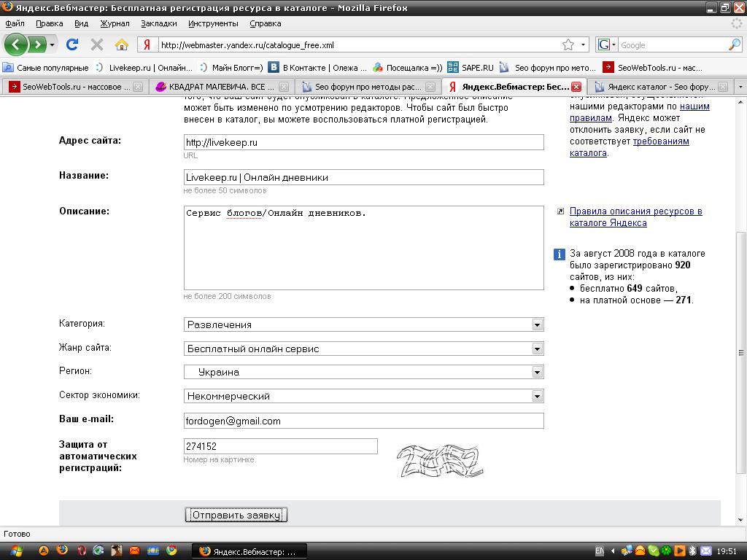The image size is (747, 560).
Task: Click the grey Stop loading X icon
Action: [97, 44]
